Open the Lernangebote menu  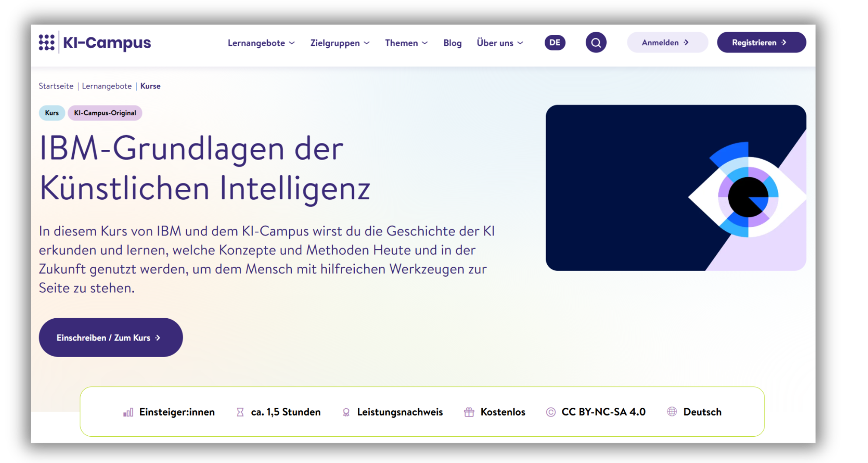tap(261, 43)
